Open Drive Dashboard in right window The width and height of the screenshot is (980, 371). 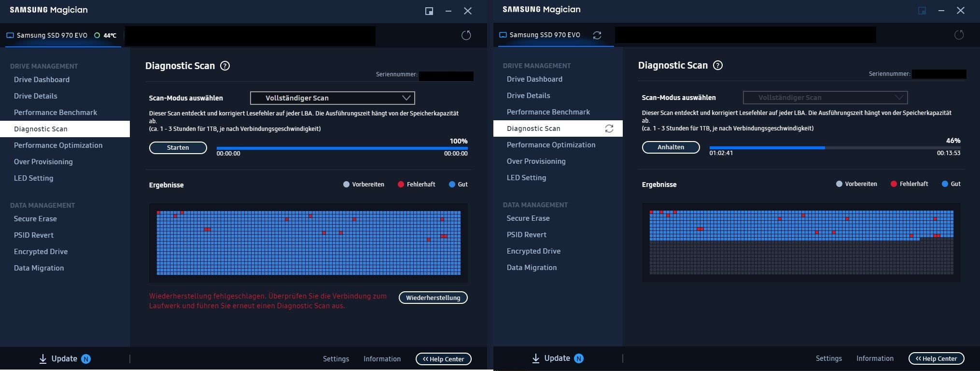tap(534, 79)
